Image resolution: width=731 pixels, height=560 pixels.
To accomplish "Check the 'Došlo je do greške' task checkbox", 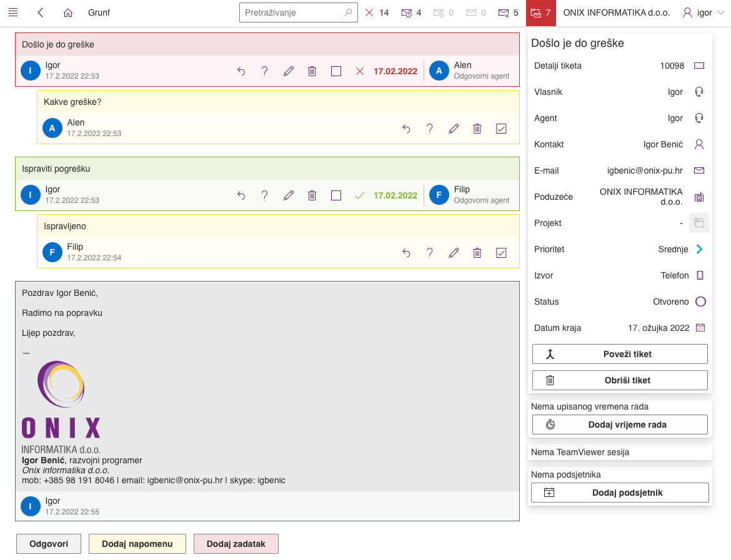I will point(336,71).
